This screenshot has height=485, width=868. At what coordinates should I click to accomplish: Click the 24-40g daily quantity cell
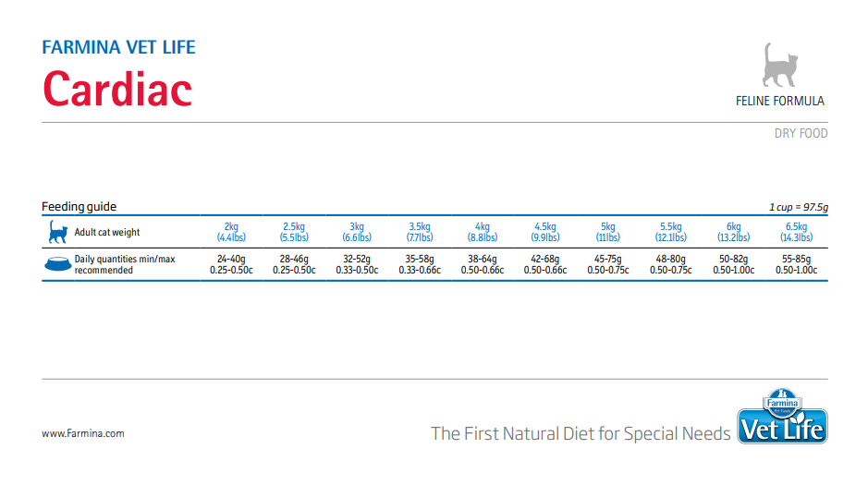[x=231, y=264]
